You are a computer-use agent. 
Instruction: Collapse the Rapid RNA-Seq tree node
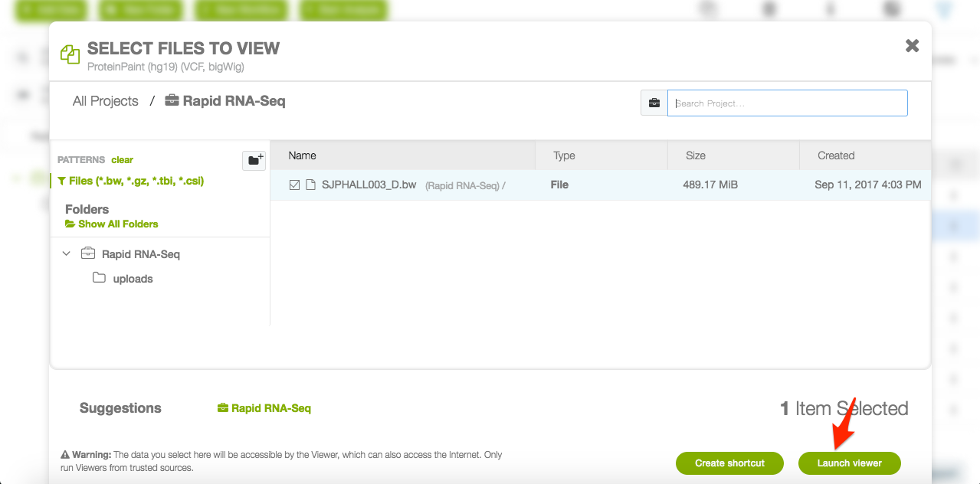coord(67,253)
